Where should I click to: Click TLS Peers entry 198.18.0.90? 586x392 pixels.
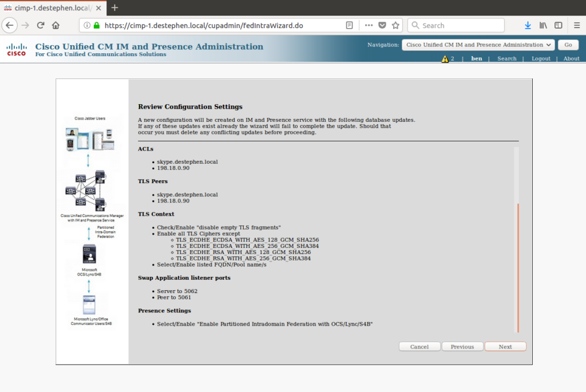[x=173, y=201]
